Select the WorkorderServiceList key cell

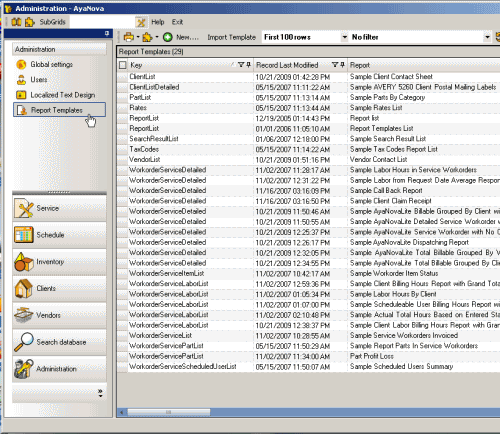(x=191, y=336)
